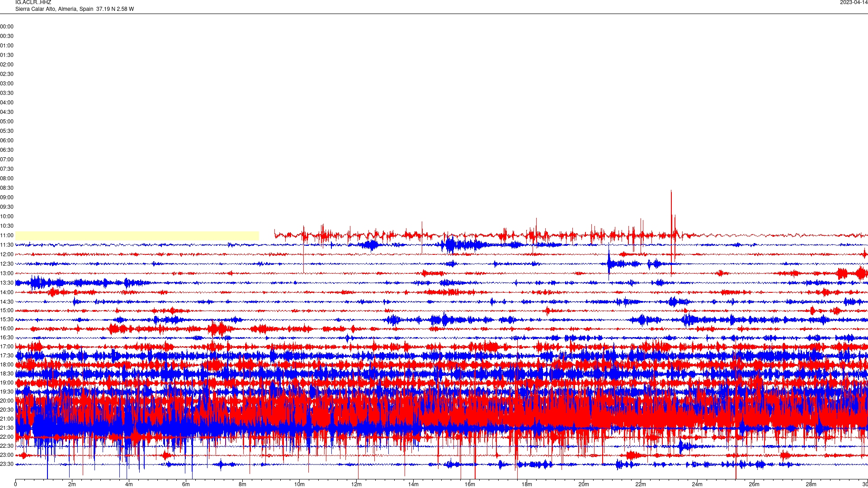Select the 11:00 time row label
The image size is (868, 488).
point(7,235)
